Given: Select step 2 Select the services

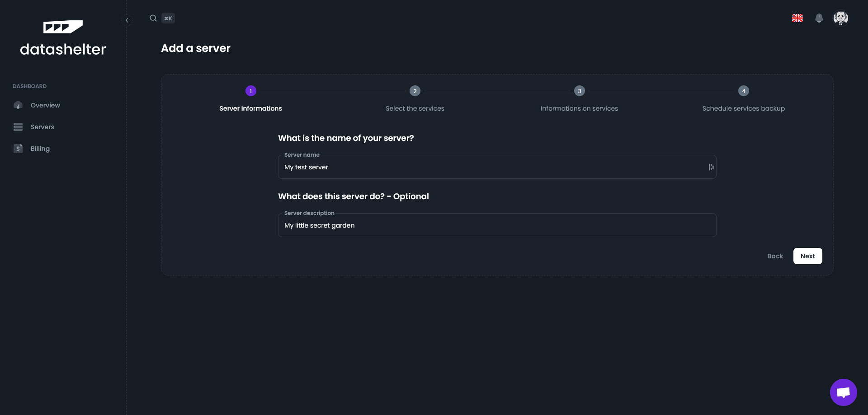Looking at the screenshot, I should point(415,91).
